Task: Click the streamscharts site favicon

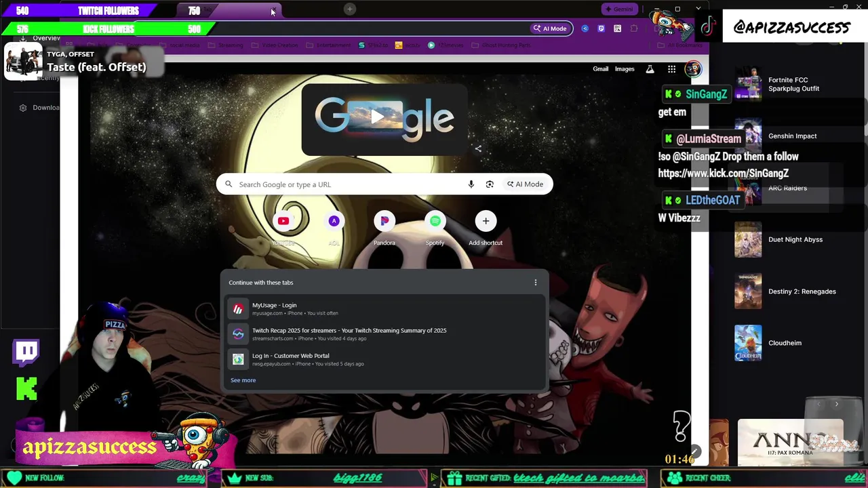Action: click(x=238, y=334)
